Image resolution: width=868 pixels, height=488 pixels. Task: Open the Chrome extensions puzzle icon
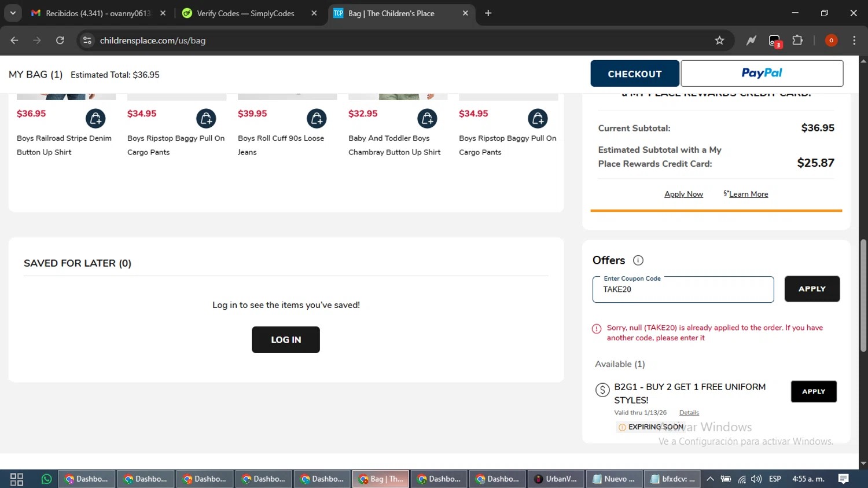(x=797, y=41)
